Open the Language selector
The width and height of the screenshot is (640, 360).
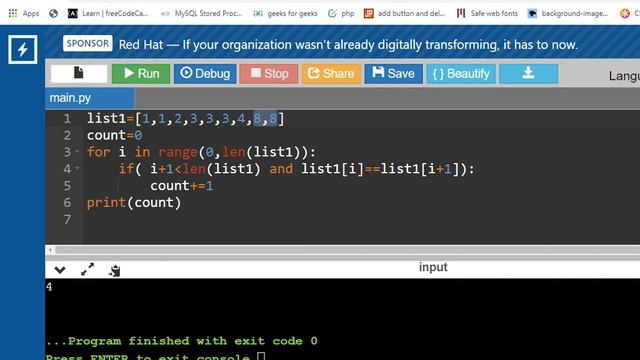click(x=624, y=76)
